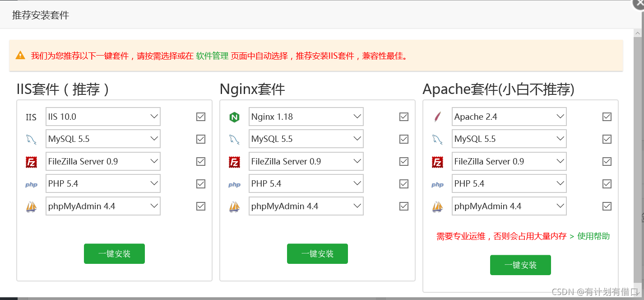Screen dimensions: 644x300
Task: Click the 推荐安装套件 dialog title
Action: 41,15
